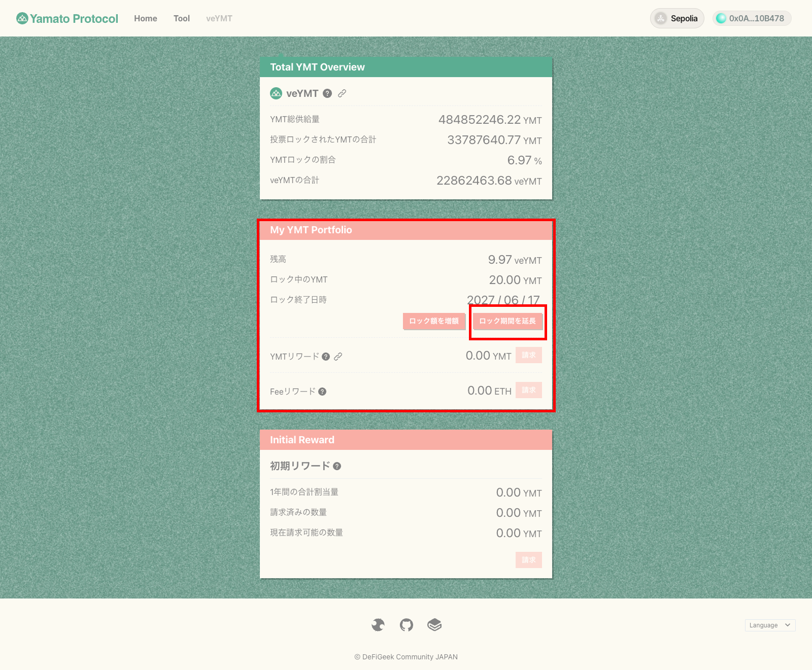The width and height of the screenshot is (812, 670).
Task: Show help for 初期リワード
Action: point(337,466)
